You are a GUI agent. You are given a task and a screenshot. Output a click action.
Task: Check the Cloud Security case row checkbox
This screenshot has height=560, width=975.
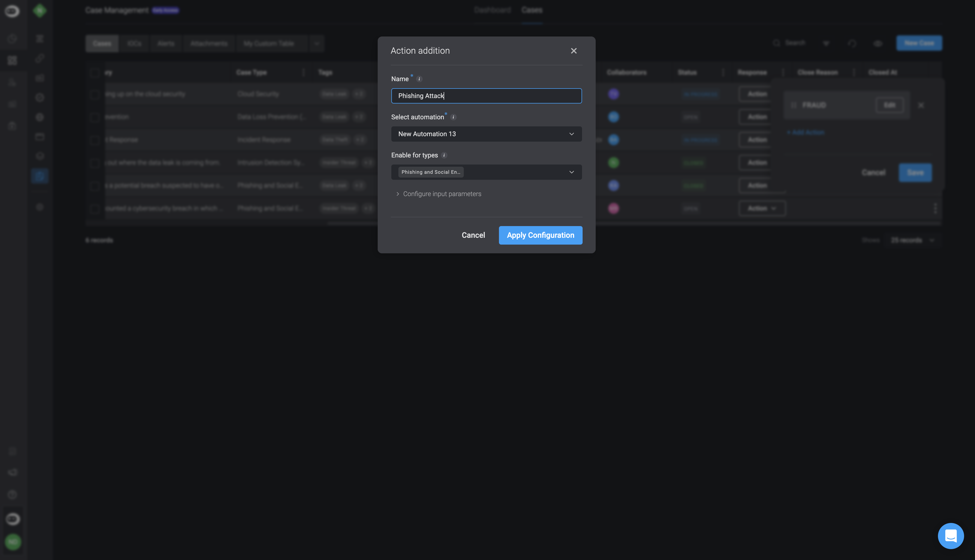[94, 94]
